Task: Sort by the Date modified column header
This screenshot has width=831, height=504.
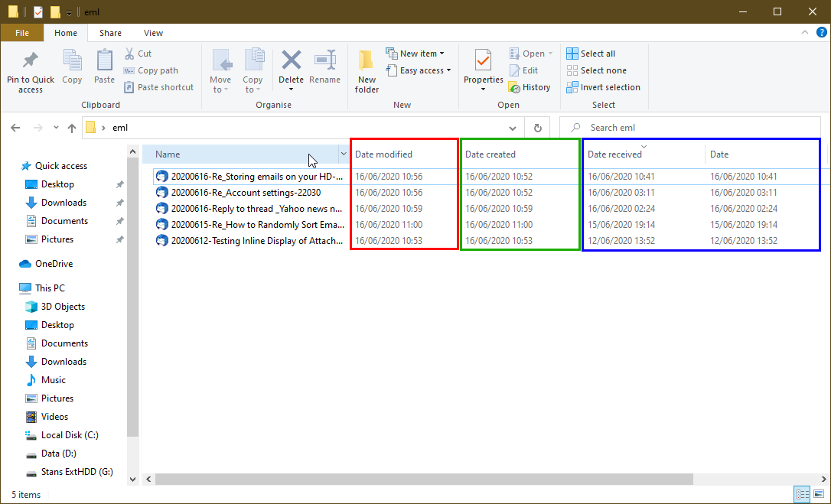Action: [x=383, y=154]
